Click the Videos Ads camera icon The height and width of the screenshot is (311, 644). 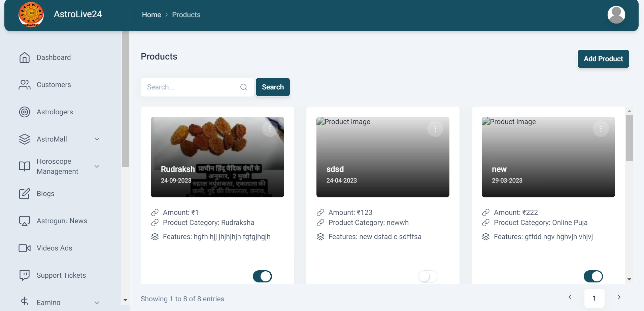(25, 248)
